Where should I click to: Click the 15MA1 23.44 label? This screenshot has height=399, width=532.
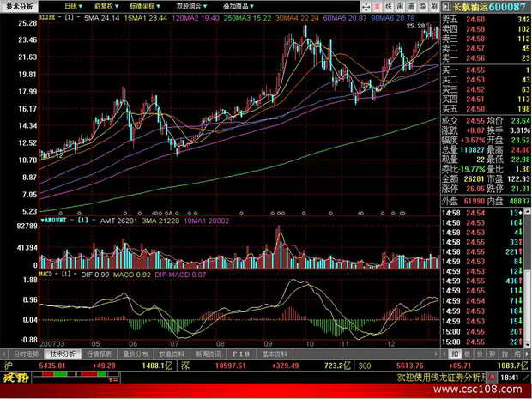(146, 18)
